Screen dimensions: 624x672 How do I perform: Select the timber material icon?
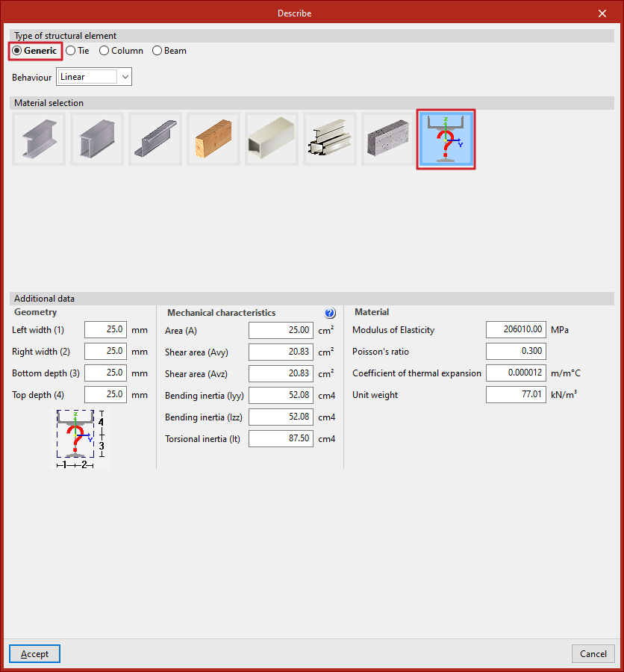(x=213, y=139)
